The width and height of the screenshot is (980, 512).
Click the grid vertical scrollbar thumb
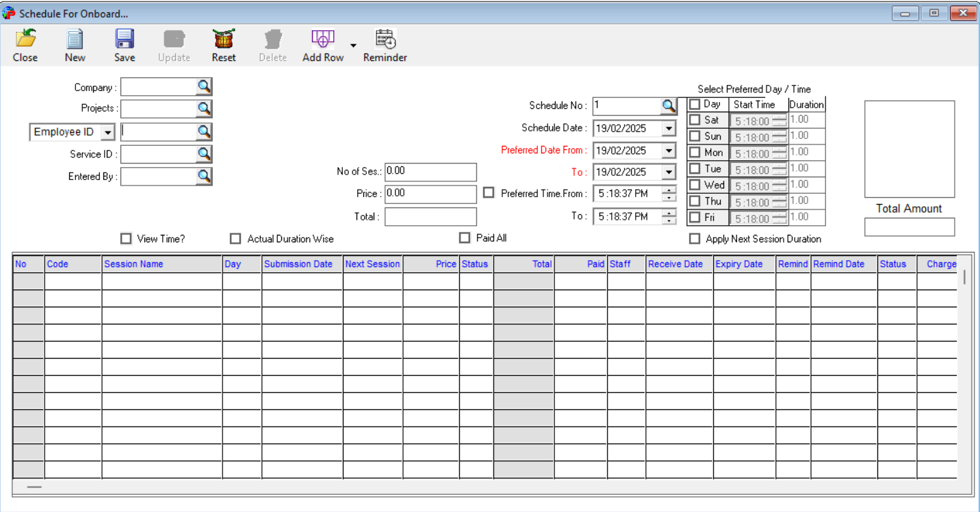coord(965,277)
